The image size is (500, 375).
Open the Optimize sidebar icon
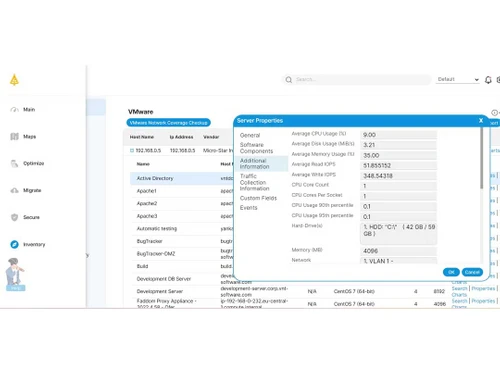[14, 163]
